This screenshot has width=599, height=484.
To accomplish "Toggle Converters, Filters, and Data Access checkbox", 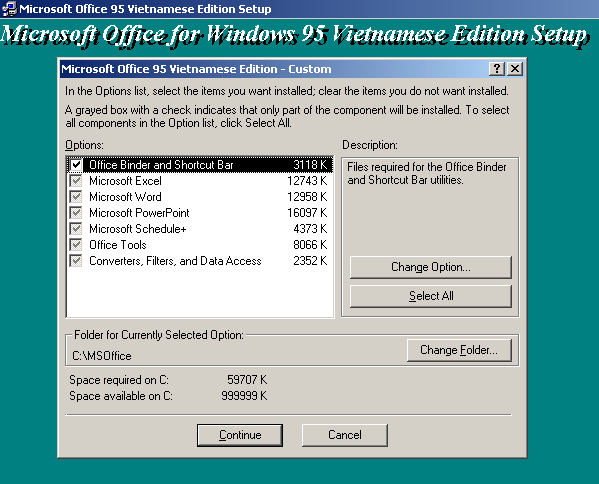I will pyautogui.click(x=76, y=261).
